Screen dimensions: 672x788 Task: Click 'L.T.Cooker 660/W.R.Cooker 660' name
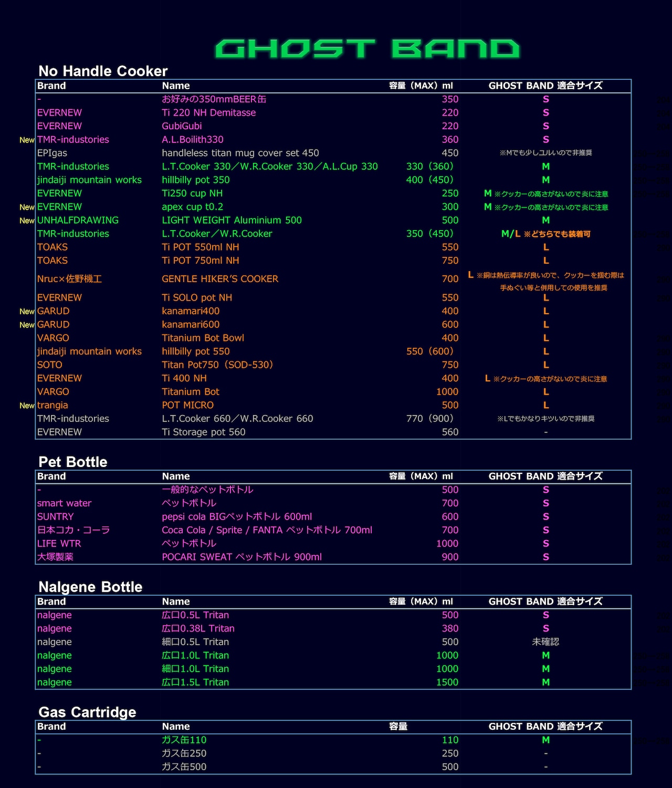pyautogui.click(x=237, y=419)
